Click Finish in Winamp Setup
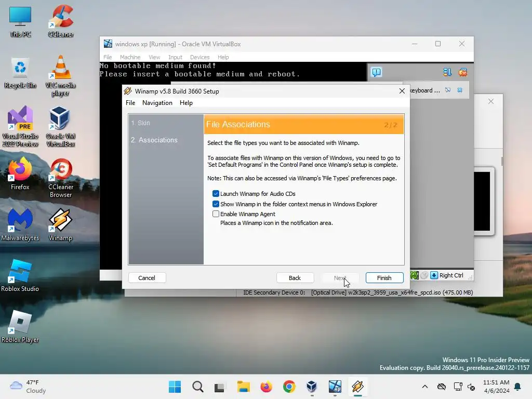Screen dimensions: 532x399 [384, 278]
